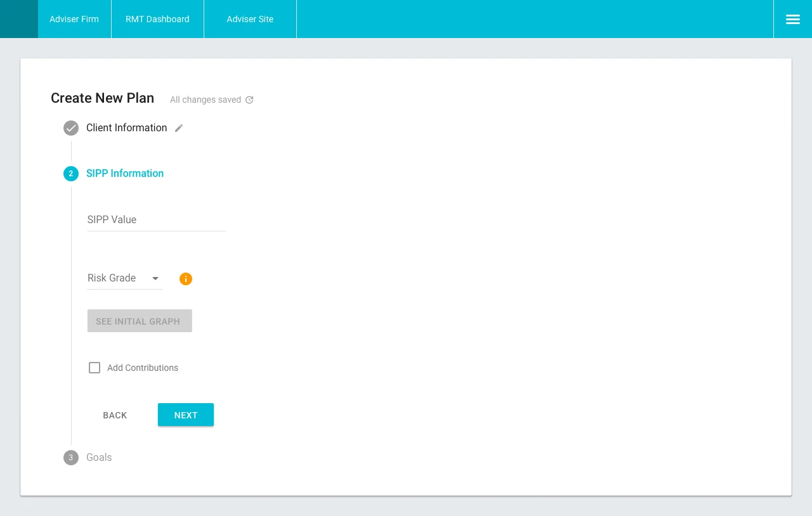Screen dimensions: 812x516
Task: Click the orange Risk Grade info icon
Action: coord(186,279)
